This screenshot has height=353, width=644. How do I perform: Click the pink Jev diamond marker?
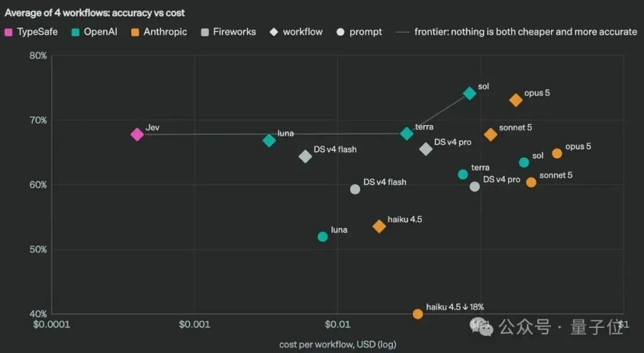coord(137,134)
